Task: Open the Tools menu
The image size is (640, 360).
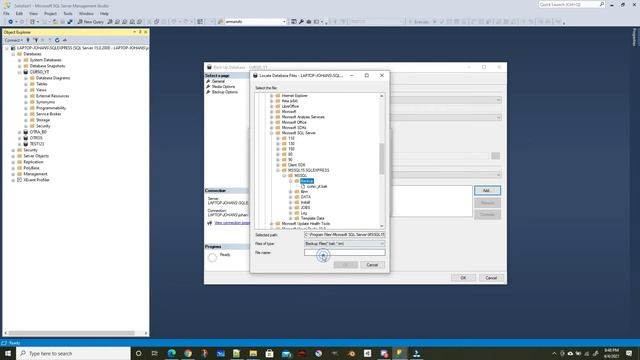Action: pos(68,13)
